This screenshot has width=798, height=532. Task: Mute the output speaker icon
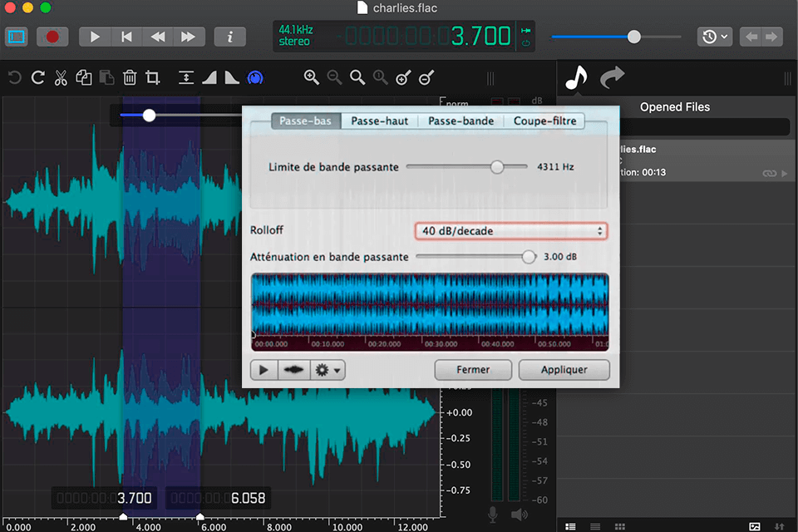(520, 514)
